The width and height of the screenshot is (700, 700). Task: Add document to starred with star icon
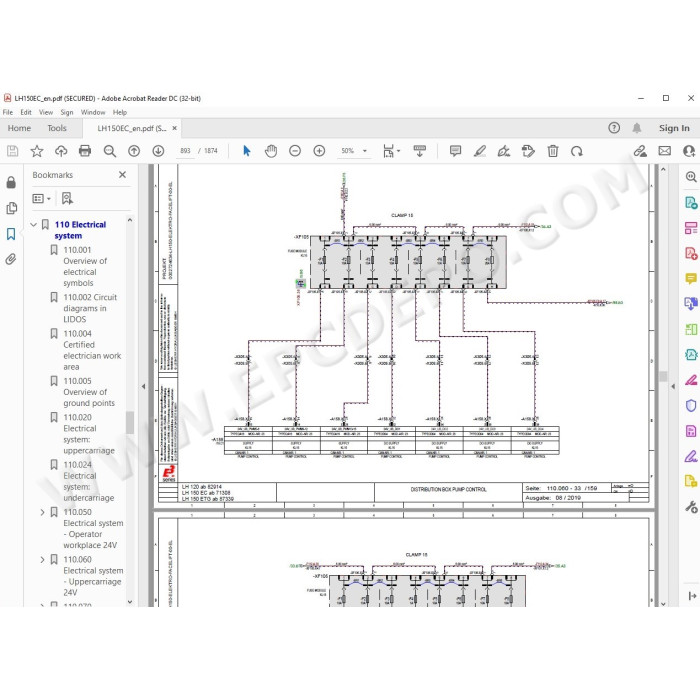(x=37, y=151)
